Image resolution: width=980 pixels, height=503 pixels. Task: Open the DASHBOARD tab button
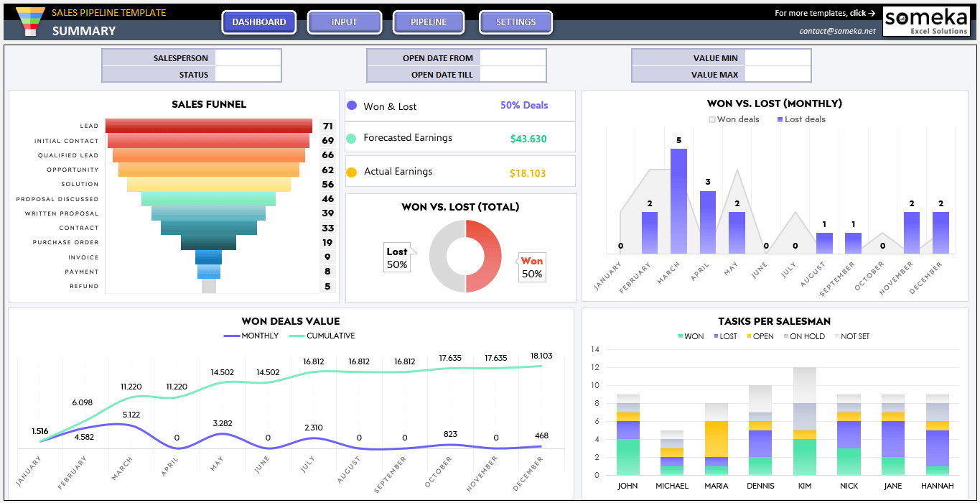coord(258,22)
